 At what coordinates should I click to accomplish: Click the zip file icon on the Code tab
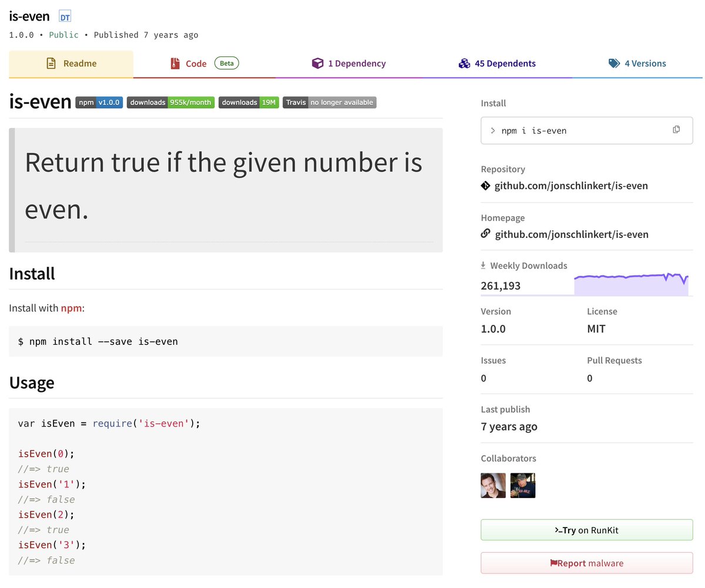click(x=174, y=63)
